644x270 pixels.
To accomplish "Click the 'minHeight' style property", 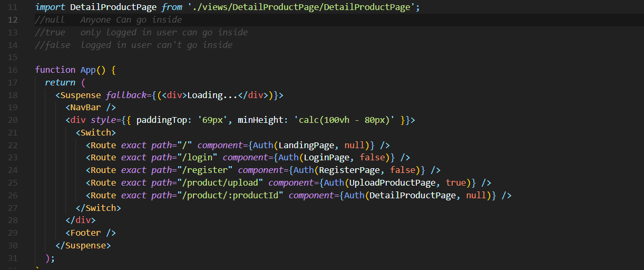I will [x=261, y=121].
